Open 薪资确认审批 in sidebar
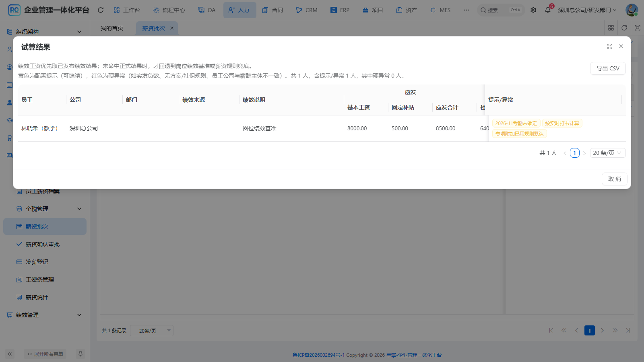The height and width of the screenshot is (362, 644). click(45, 244)
